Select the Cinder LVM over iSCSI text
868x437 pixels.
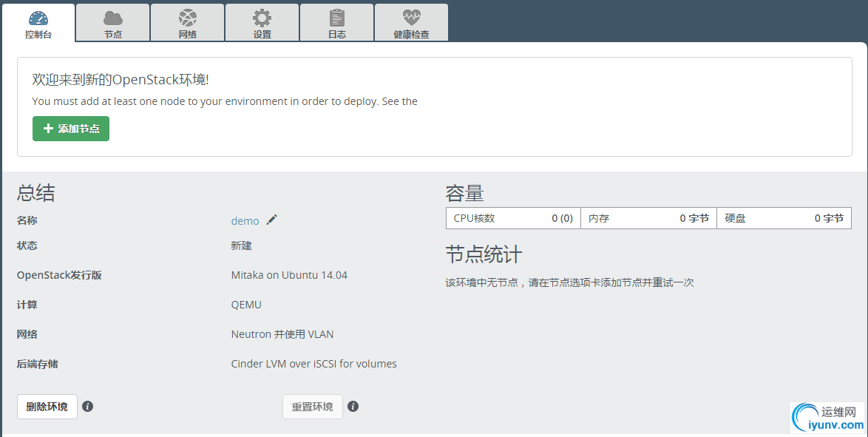(x=314, y=364)
